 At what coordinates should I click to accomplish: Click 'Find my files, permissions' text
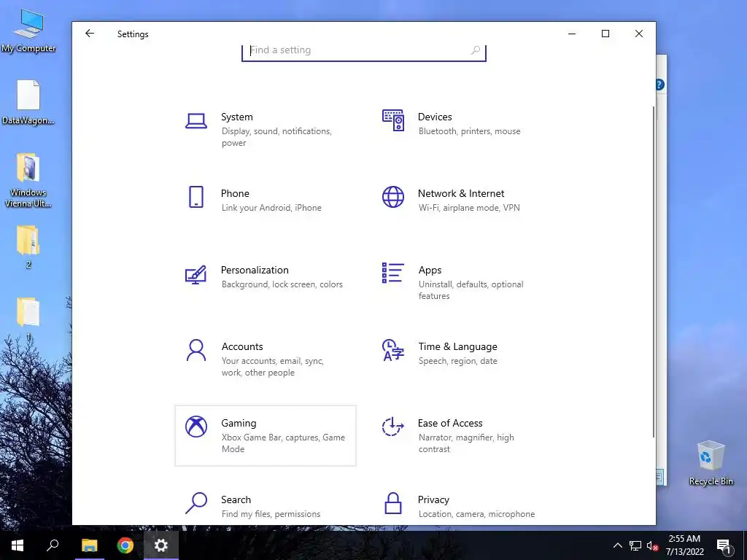pyautogui.click(x=271, y=514)
